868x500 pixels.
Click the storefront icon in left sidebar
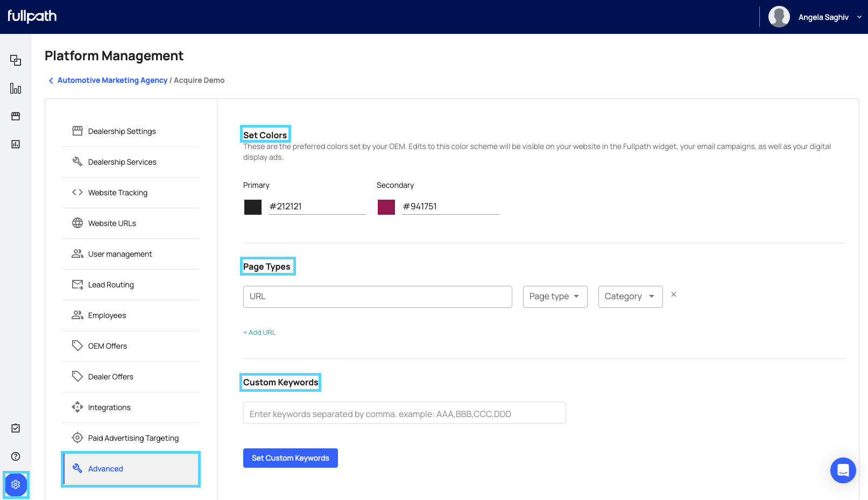[16, 116]
